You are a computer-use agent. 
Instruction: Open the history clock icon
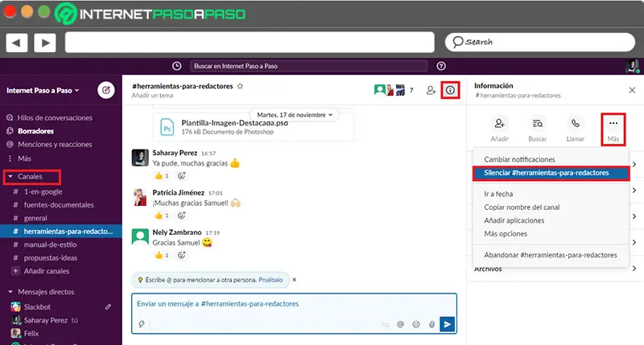(x=176, y=66)
